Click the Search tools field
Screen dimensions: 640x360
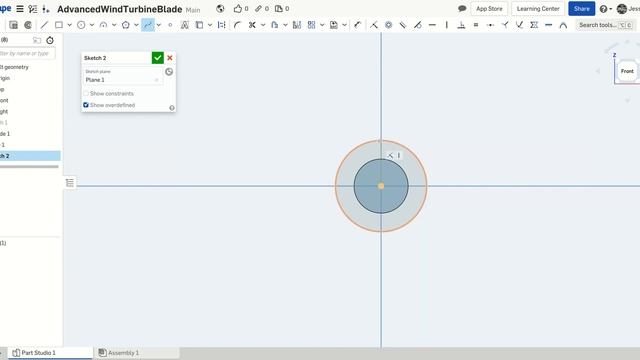(606, 25)
